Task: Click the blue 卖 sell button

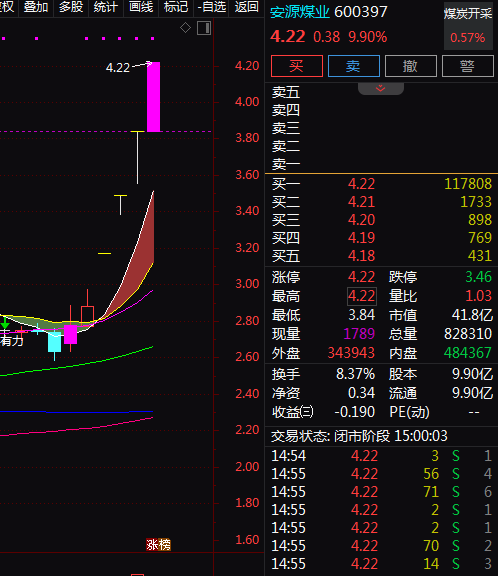Action: pos(354,66)
